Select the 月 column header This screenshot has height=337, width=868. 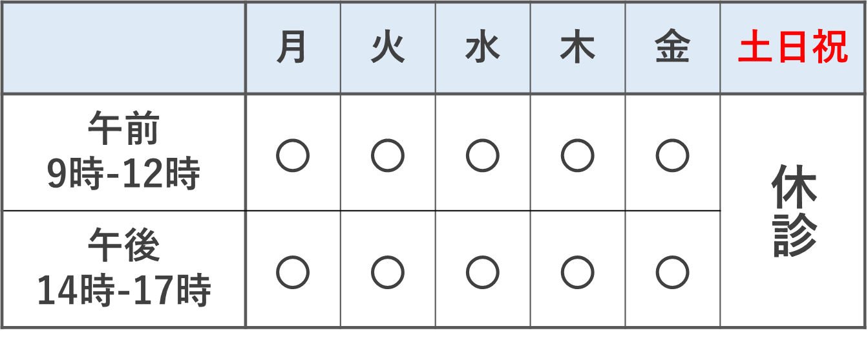click(293, 48)
